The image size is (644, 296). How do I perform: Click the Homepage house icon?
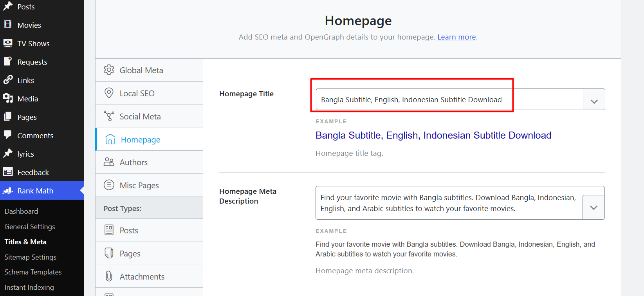pyautogui.click(x=110, y=139)
